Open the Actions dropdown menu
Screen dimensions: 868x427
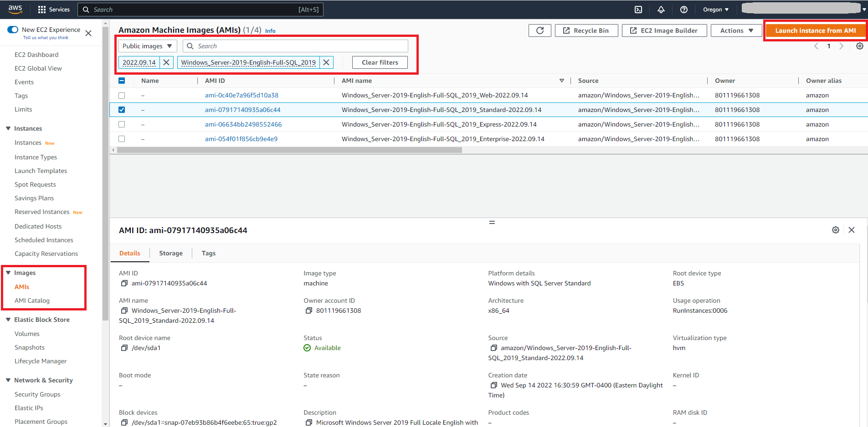(x=736, y=30)
